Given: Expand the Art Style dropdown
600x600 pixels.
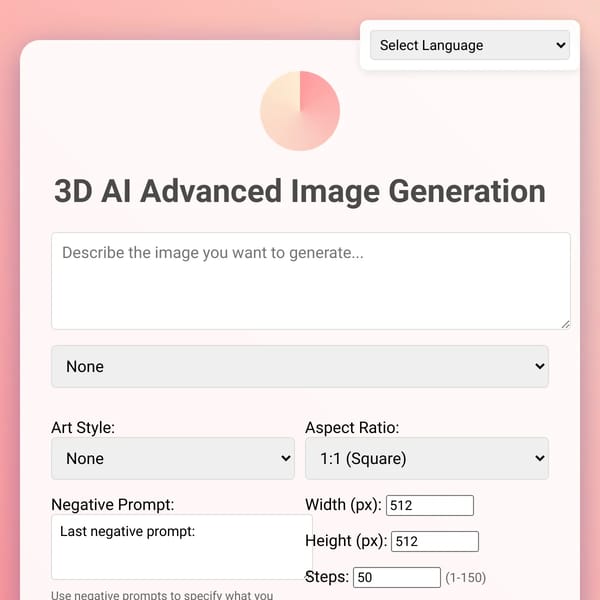Looking at the screenshot, I should (173, 458).
